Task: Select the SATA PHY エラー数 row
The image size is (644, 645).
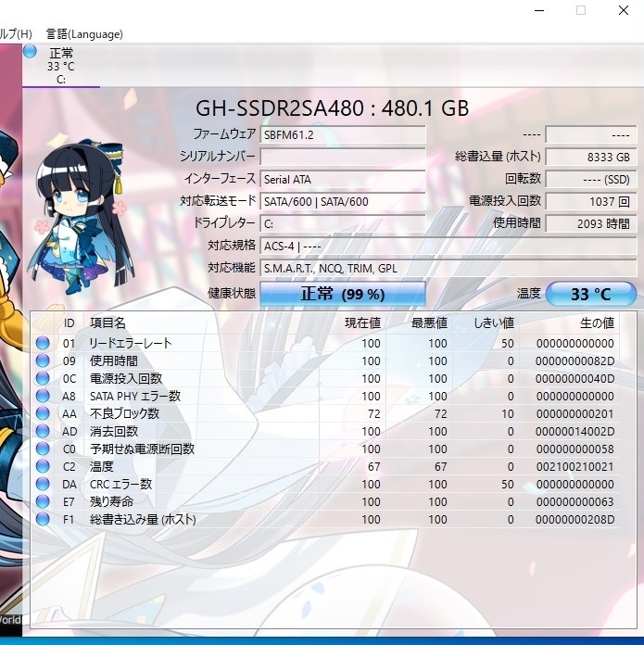Action: (x=325, y=396)
